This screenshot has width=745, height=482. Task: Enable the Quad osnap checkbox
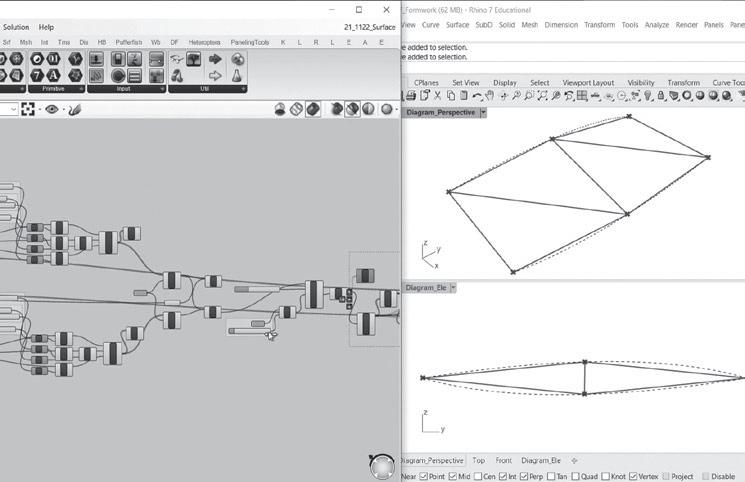click(575, 476)
